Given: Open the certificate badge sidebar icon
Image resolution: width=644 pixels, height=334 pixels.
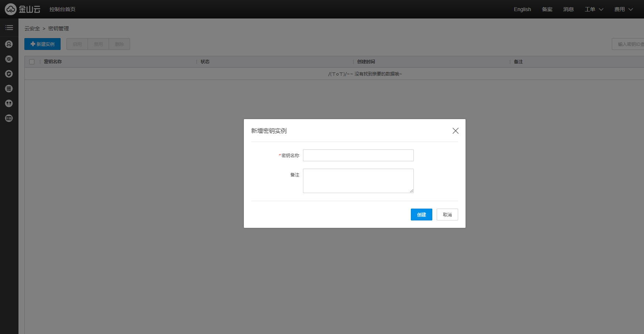Looking at the screenshot, I should [x=9, y=44].
